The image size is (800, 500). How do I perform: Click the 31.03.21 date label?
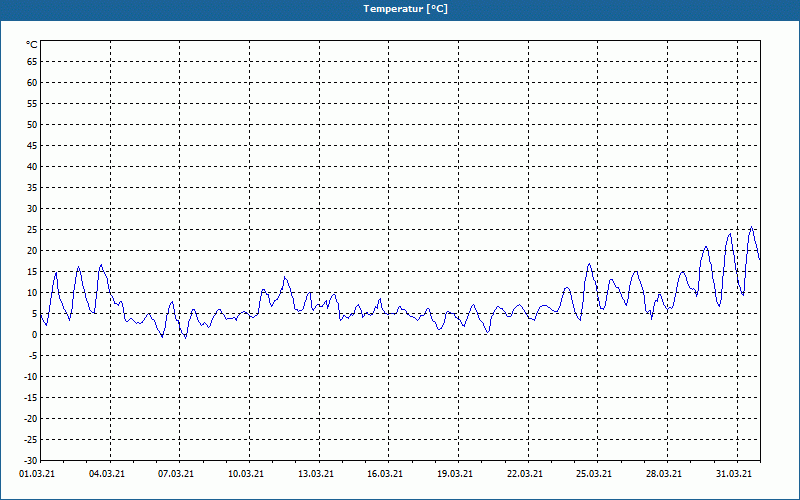734,474
